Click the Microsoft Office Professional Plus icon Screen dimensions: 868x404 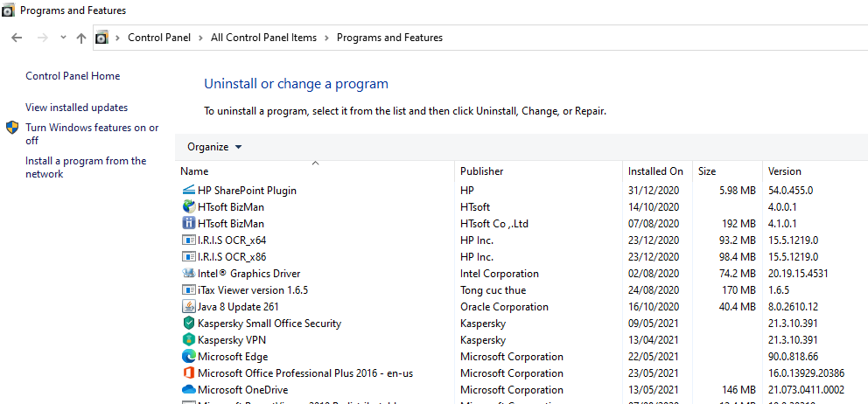pyautogui.click(x=189, y=373)
